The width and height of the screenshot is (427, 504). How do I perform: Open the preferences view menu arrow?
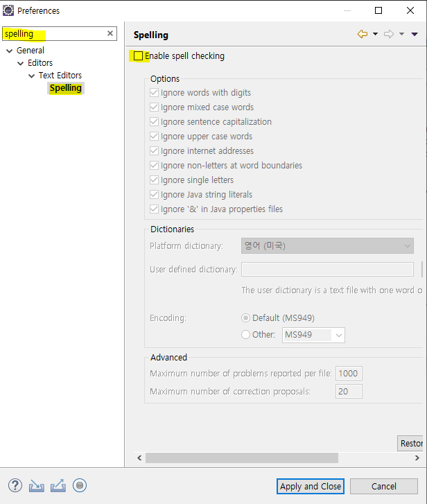(415, 34)
